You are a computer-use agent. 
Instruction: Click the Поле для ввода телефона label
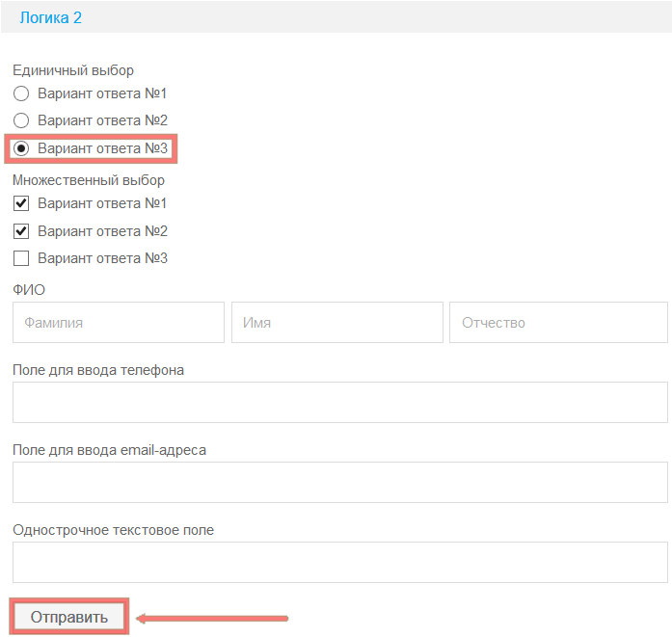[x=98, y=370]
